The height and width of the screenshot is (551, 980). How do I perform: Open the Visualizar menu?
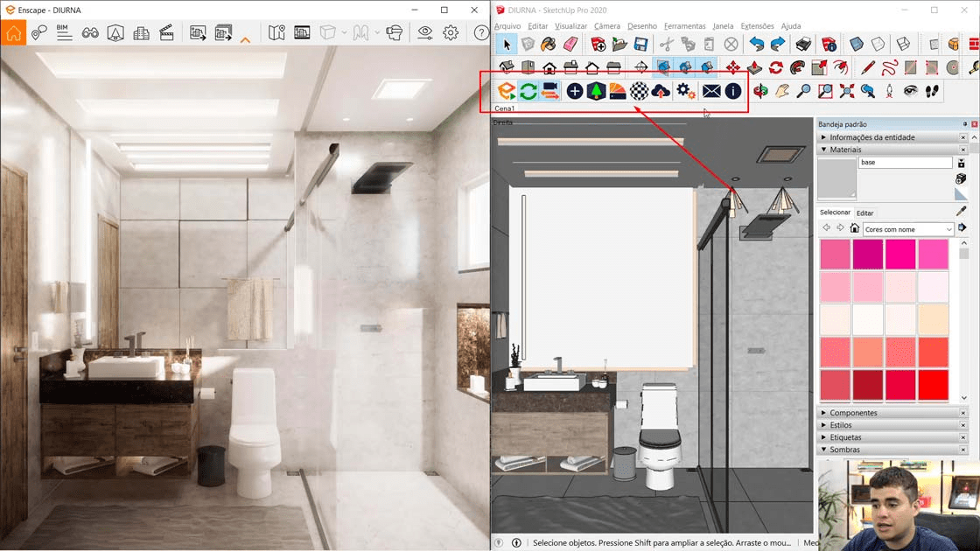pos(570,26)
